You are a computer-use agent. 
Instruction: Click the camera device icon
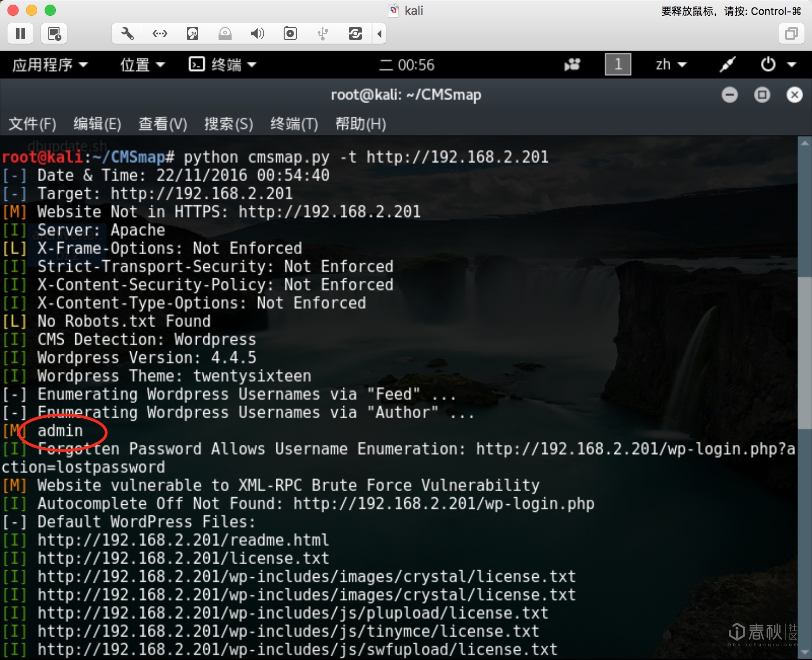(x=290, y=33)
